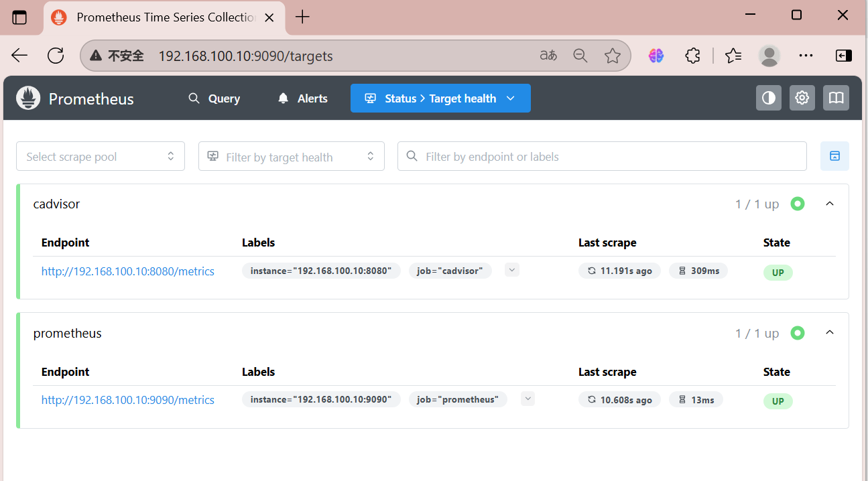
Task: Click the cadvisor Endpoint column header
Action: [x=65, y=243]
